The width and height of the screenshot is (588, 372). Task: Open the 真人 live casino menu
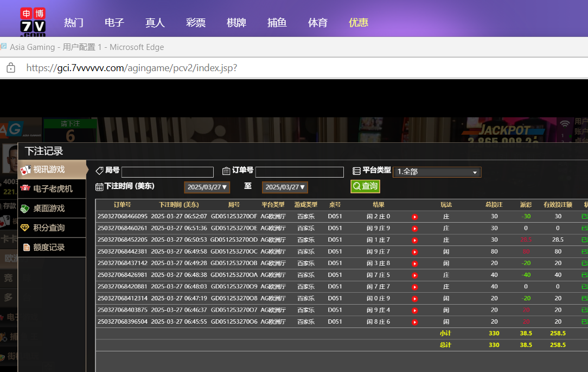155,23
